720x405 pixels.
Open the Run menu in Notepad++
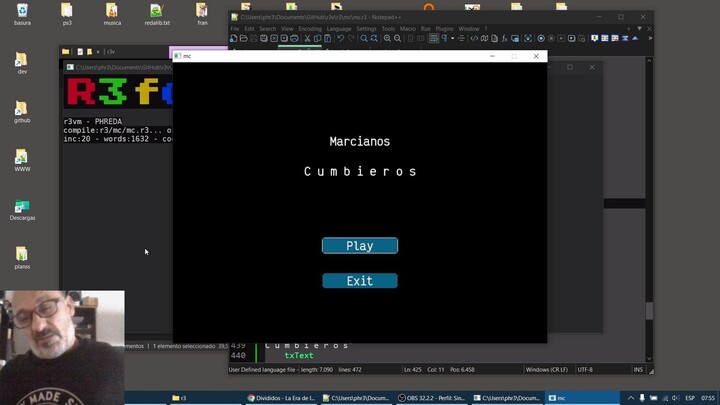coord(426,28)
